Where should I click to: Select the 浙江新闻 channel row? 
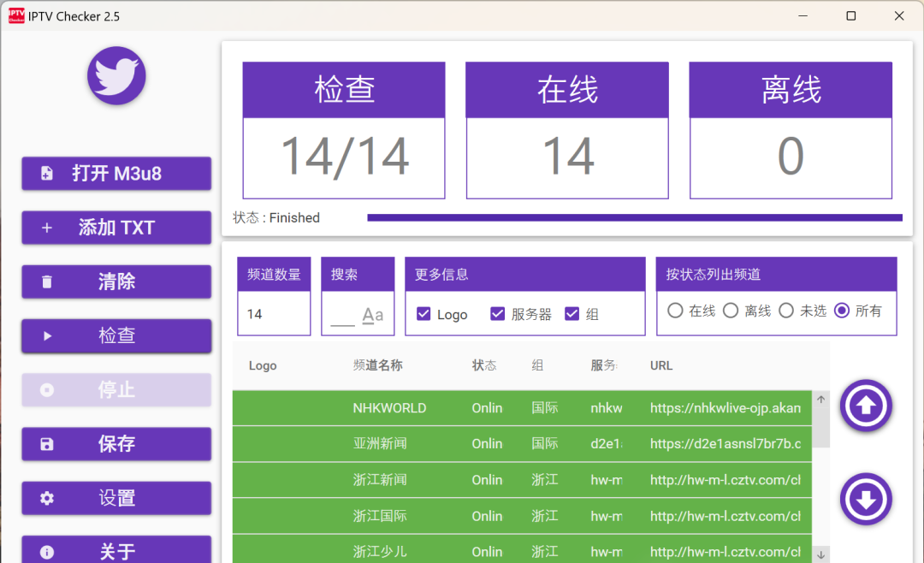click(522, 480)
